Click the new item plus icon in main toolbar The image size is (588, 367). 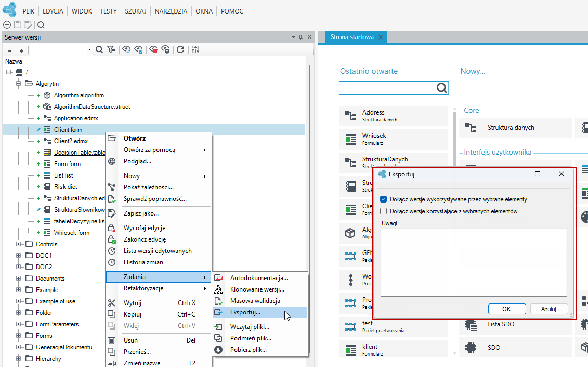point(7,25)
